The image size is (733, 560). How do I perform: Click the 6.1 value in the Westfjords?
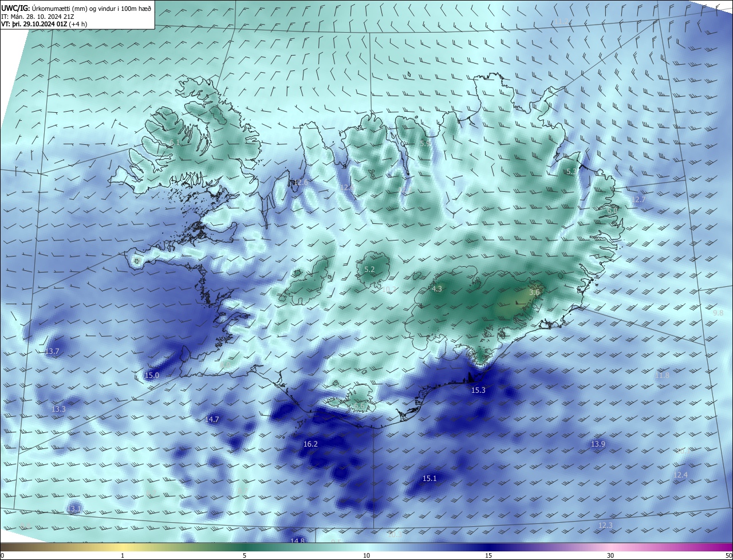(174, 142)
